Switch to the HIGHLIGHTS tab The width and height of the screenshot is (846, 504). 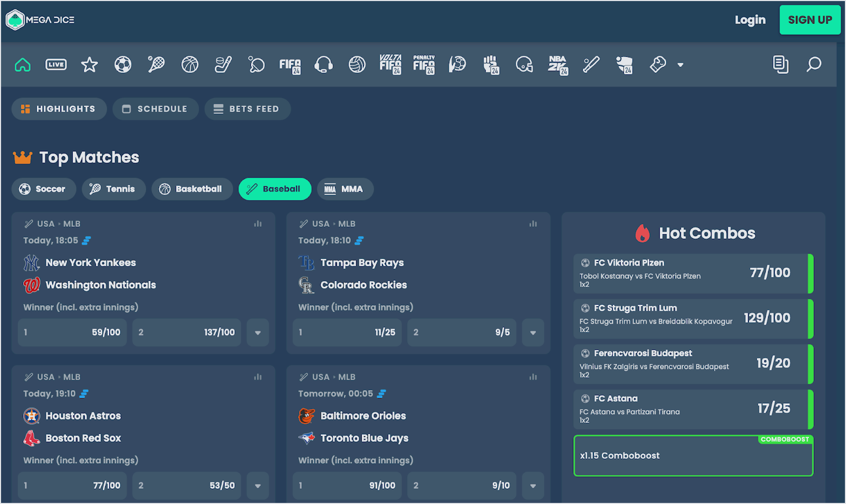(x=59, y=109)
